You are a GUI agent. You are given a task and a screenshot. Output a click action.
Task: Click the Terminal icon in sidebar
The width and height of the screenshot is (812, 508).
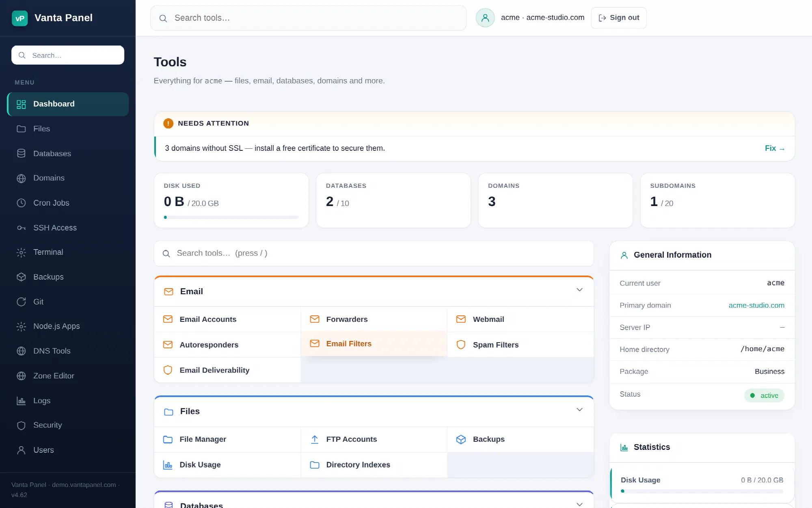tap(21, 252)
